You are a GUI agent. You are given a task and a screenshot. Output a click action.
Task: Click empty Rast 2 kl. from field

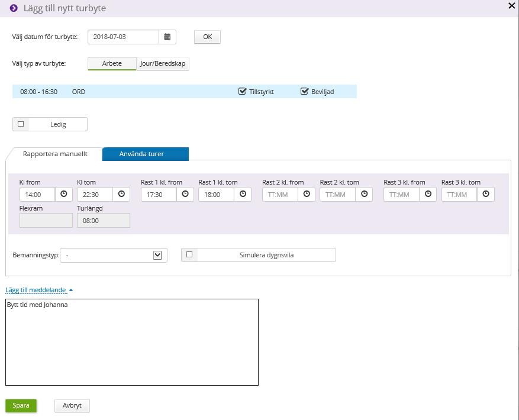280,194
